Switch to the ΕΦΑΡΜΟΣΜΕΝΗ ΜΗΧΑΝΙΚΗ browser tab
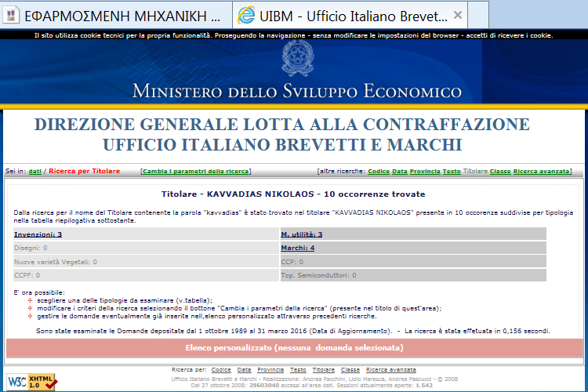This screenshot has width=588, height=392. (116, 16)
